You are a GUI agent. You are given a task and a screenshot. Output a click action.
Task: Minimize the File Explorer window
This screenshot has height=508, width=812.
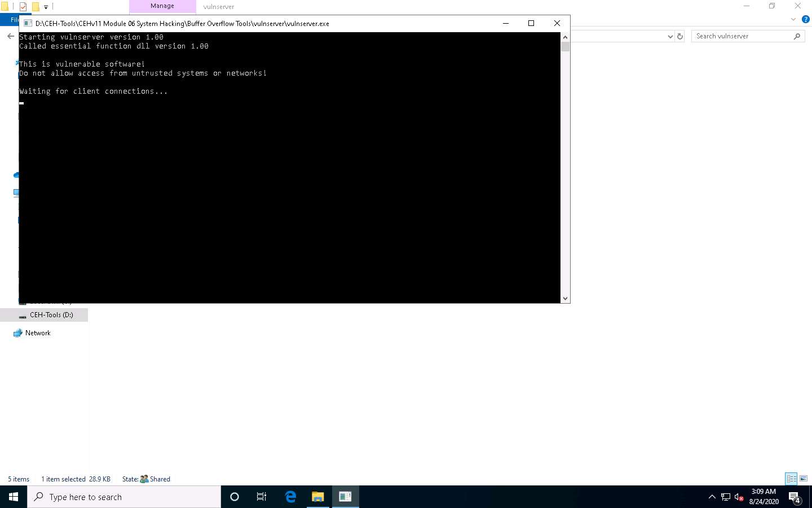(747, 6)
